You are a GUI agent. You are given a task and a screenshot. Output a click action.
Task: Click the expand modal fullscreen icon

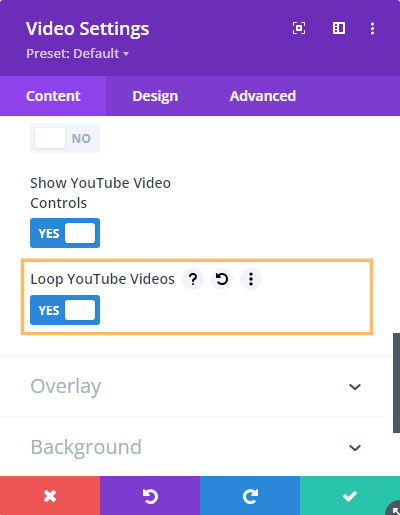point(299,28)
